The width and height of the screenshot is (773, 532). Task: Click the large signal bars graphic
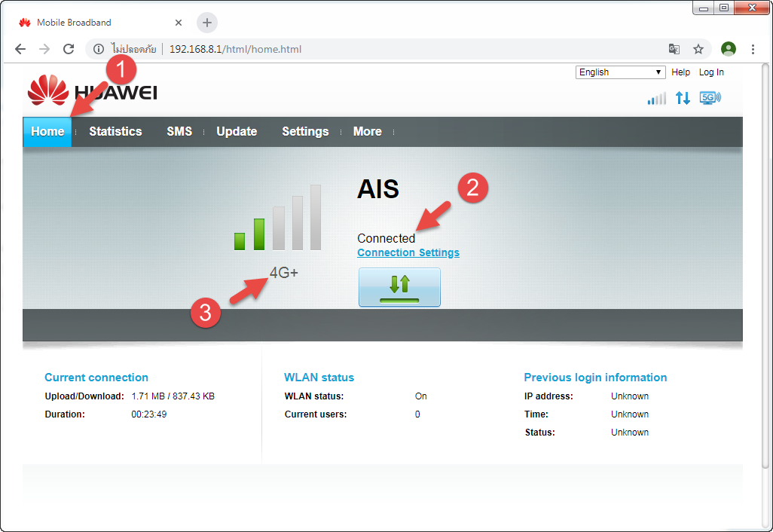(277, 218)
